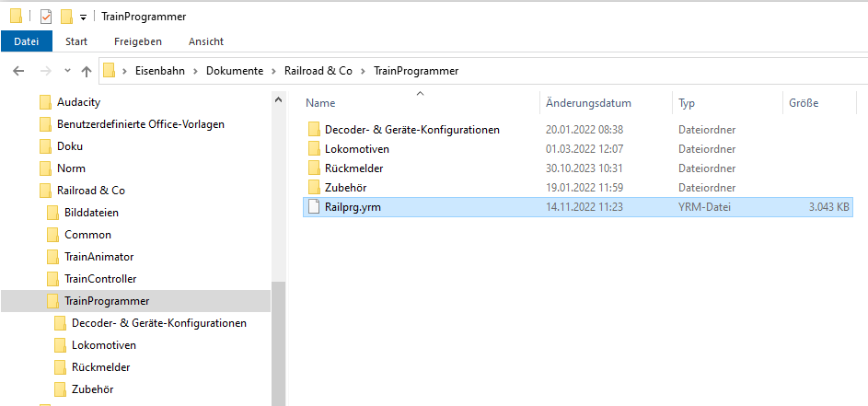Select the Rückmelder folder in file list
Viewport: 868px width, 406px height.
[x=353, y=168]
